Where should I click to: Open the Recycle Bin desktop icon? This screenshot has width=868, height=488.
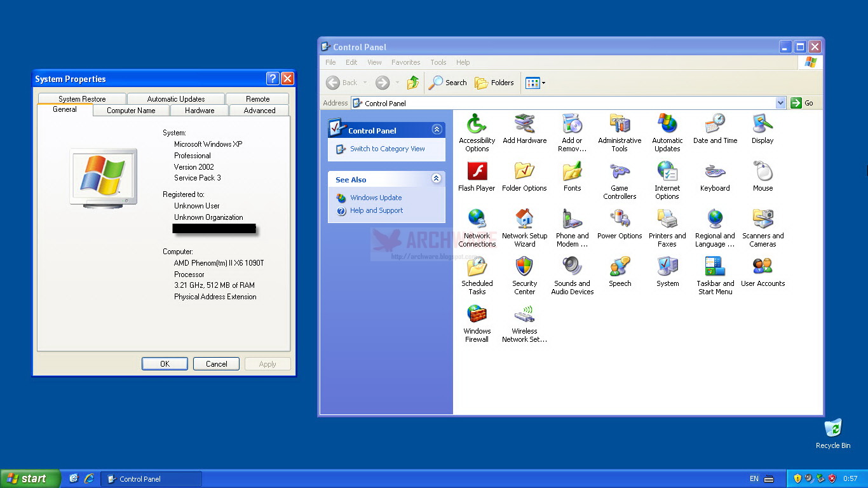[832, 434]
